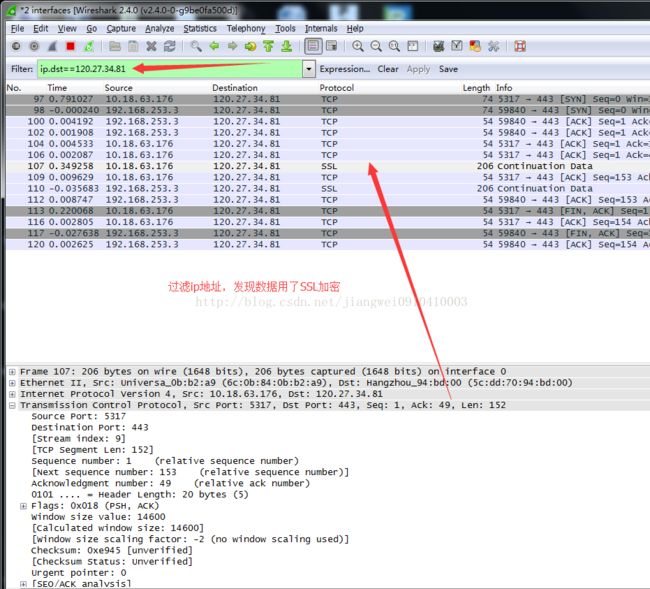Zoom out packet list text

(376, 46)
